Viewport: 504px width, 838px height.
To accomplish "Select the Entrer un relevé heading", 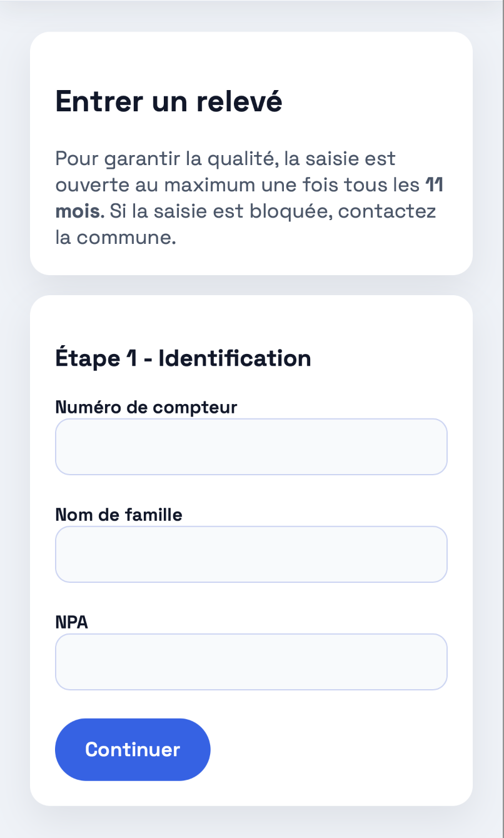I will coord(169,101).
